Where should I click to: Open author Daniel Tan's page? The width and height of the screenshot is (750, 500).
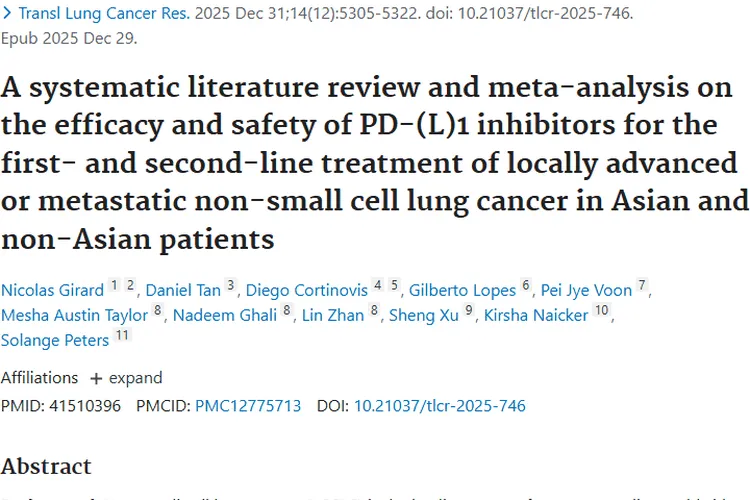click(183, 290)
